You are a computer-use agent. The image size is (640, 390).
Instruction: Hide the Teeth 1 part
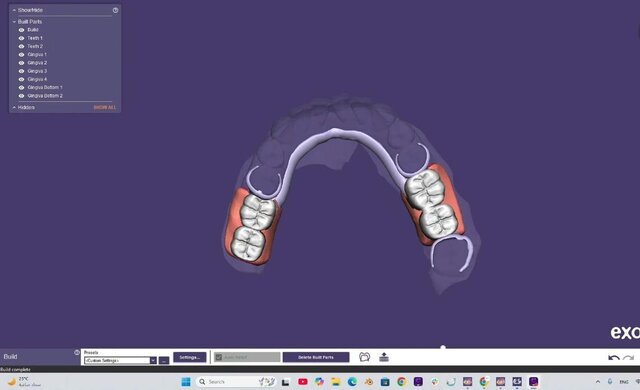coord(21,38)
